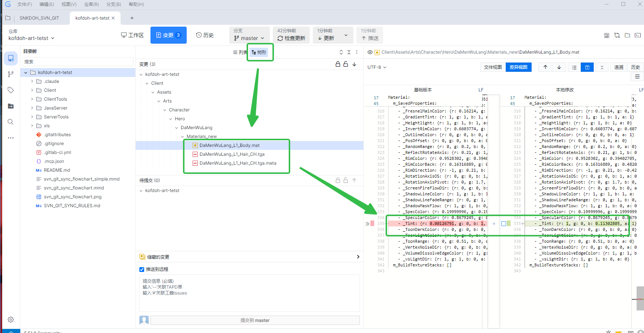Switch changes view to tree mode
This screenshot has height=333, width=644.
(x=259, y=52)
